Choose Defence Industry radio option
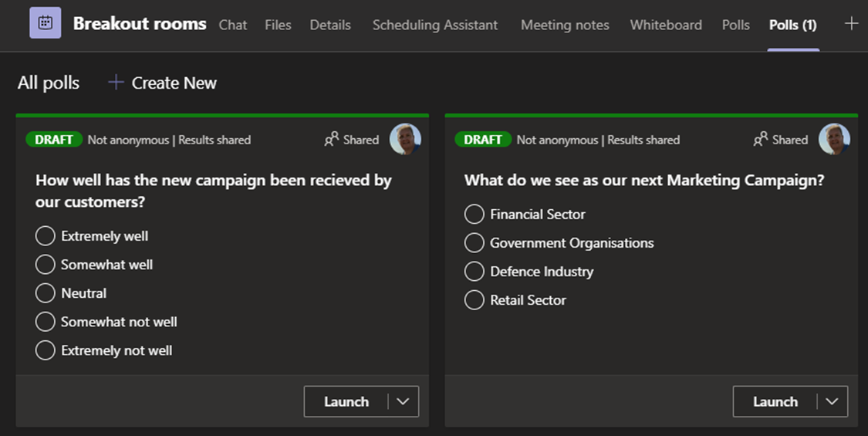868x436 pixels. (475, 272)
